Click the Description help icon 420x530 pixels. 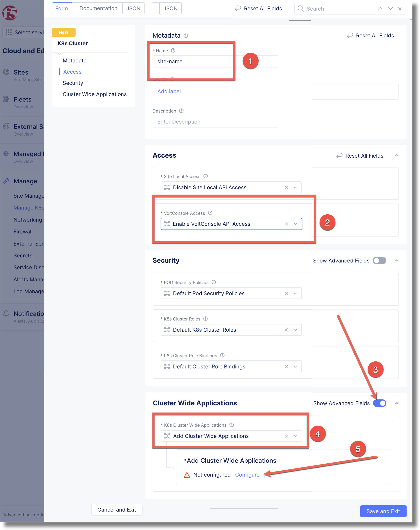(x=181, y=111)
